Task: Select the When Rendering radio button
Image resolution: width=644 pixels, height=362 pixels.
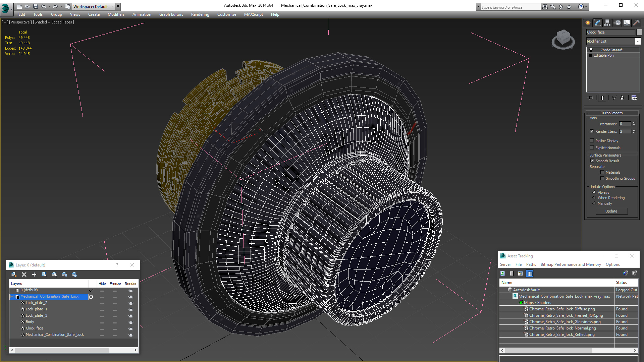Action: point(594,198)
